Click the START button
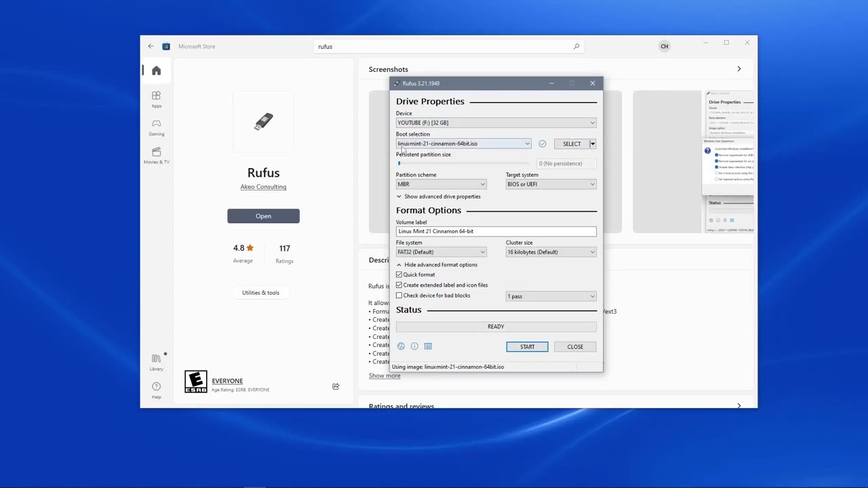868x488 pixels. pos(527,347)
